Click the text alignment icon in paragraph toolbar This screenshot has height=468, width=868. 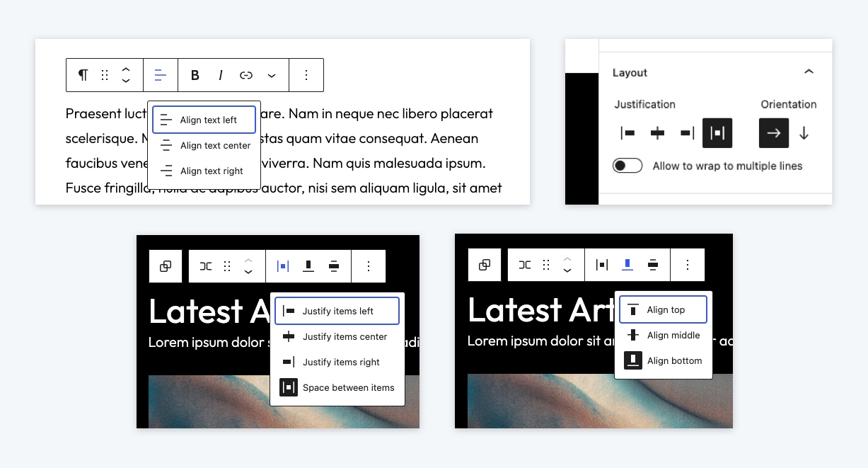161,75
